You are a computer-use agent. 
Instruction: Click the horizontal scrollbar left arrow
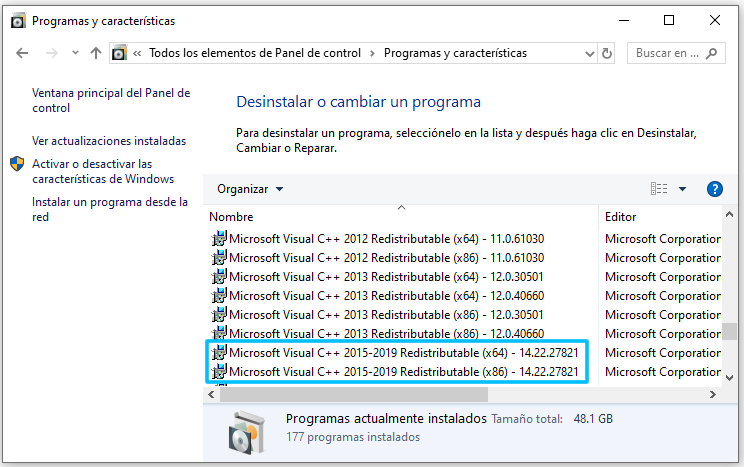211,394
